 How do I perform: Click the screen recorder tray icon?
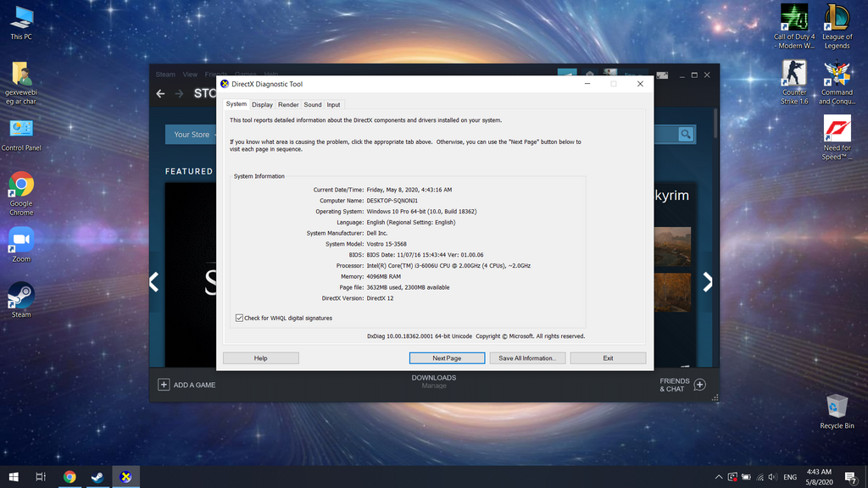tap(732, 477)
